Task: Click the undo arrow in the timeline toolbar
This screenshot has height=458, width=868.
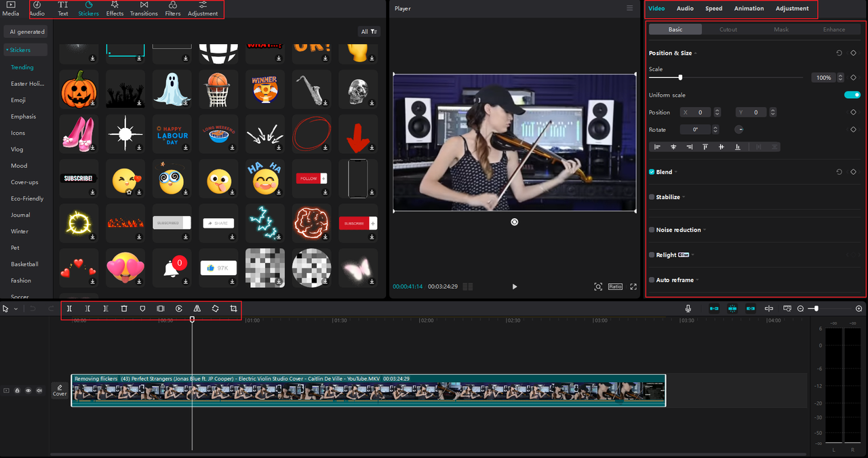Action: coord(32,308)
